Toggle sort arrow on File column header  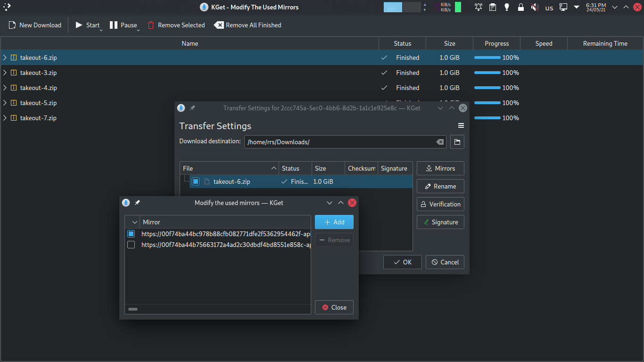pos(274,168)
